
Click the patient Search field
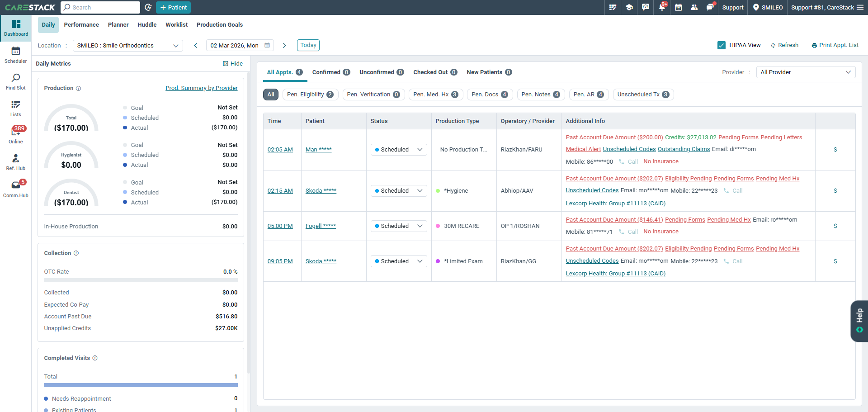[x=101, y=7]
